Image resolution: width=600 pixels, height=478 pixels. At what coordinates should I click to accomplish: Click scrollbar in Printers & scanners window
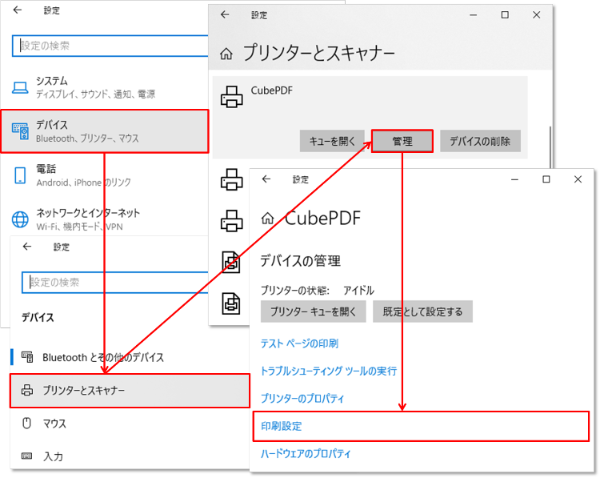click(550, 147)
